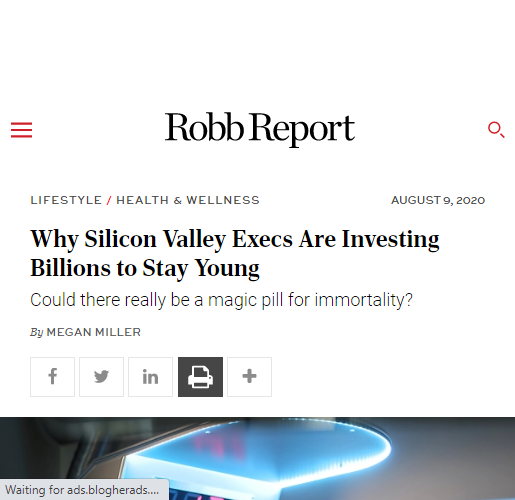Share article on LinkedIn
The image size is (515, 500).
click(x=150, y=377)
